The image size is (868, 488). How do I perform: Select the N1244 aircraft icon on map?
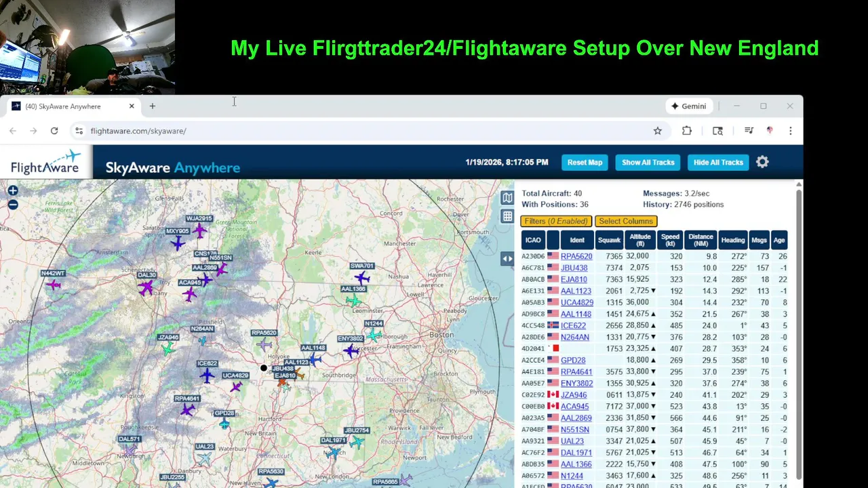tap(373, 335)
